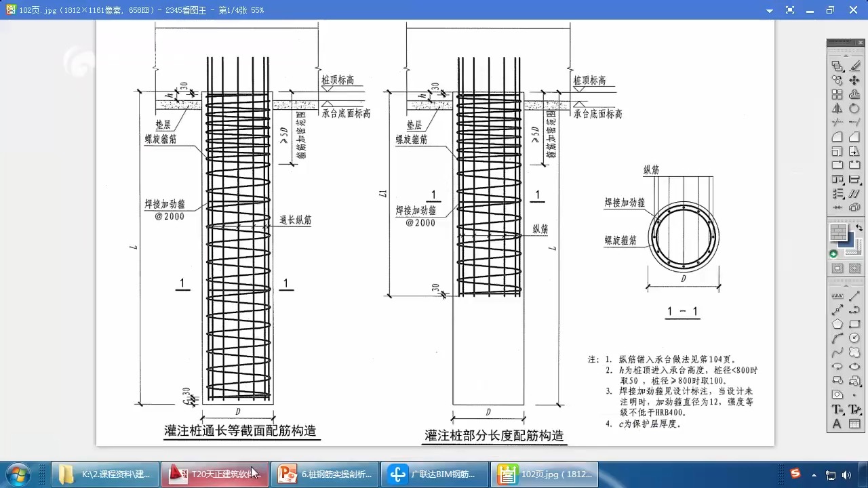868x488 pixels.
Task: Select the eraser brush tool
Action: click(854, 65)
